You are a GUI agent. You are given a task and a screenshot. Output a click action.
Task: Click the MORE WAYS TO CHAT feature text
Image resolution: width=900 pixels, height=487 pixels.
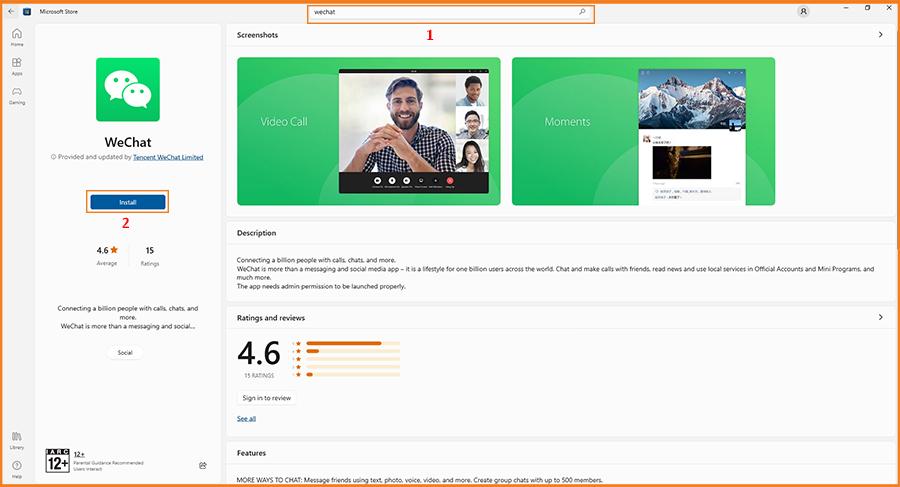pos(420,480)
